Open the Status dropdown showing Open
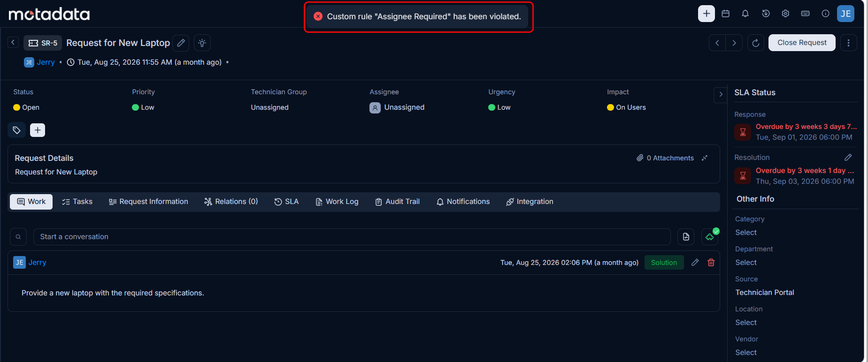 [26, 107]
